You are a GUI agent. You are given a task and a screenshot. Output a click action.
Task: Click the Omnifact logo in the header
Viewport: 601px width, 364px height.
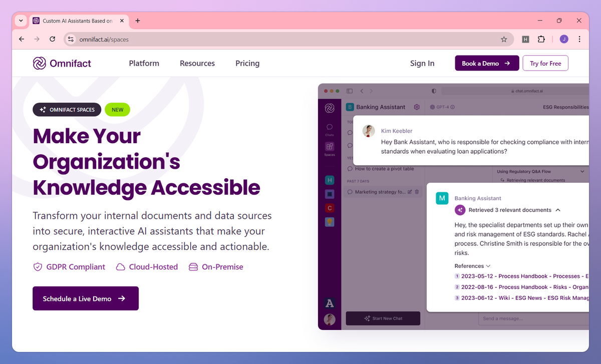point(62,63)
